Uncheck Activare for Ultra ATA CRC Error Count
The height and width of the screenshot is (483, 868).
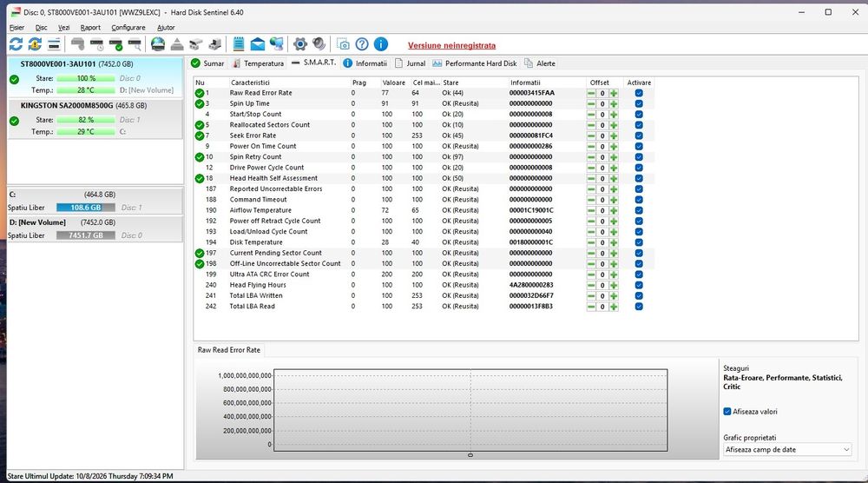(639, 275)
